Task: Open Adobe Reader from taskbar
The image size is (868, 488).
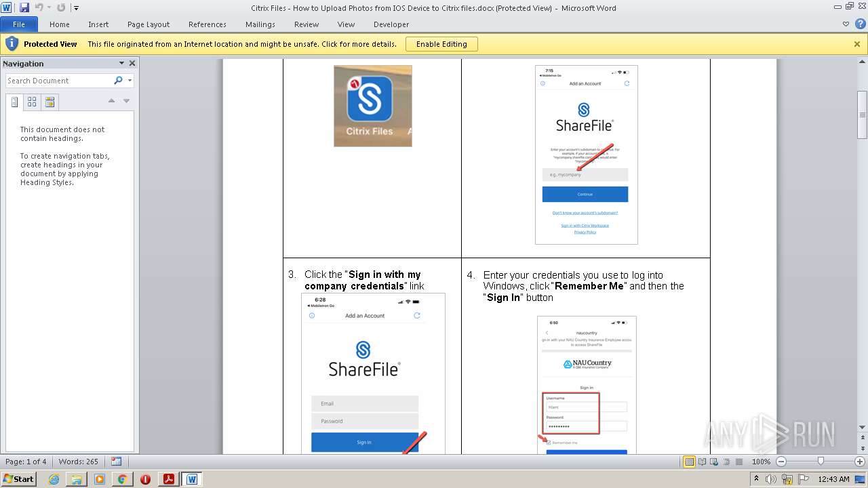Action: [x=168, y=479]
